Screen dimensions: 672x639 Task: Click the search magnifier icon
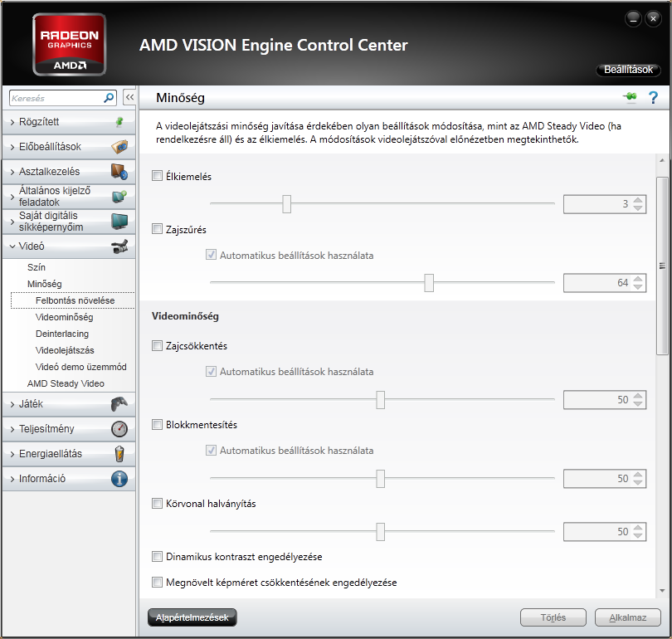pos(109,98)
